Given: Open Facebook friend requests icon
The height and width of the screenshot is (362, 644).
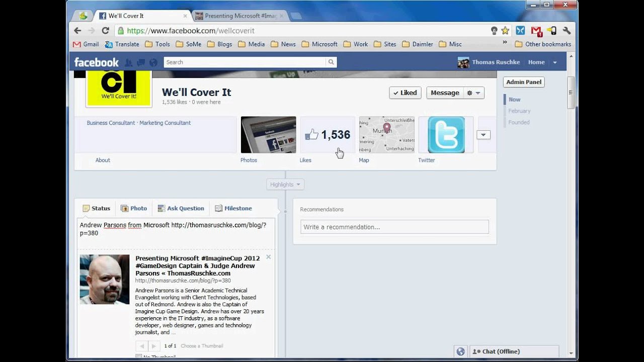Looking at the screenshot, I should coord(129,62).
